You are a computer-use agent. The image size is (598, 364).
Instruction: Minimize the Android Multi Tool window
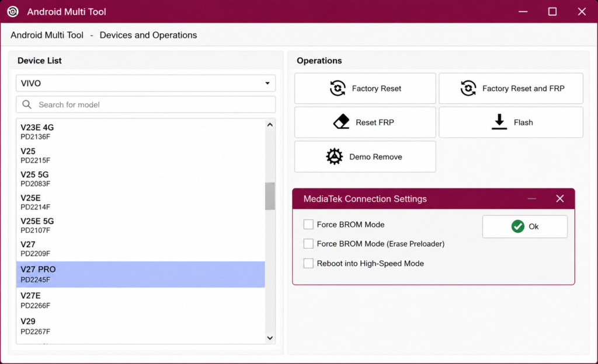tap(523, 12)
